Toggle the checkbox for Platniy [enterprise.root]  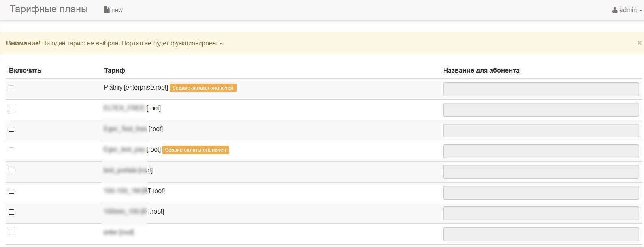(12, 88)
